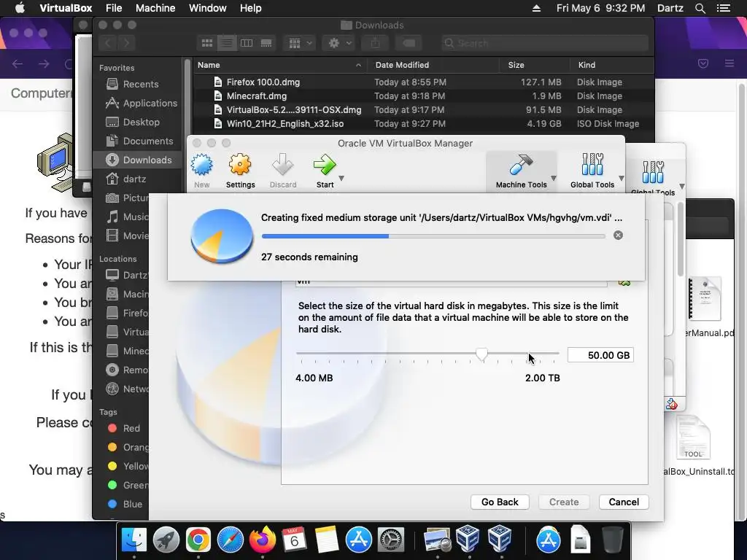Open the VirtualBox application menu
Image resolution: width=747 pixels, height=560 pixels.
pos(66,8)
